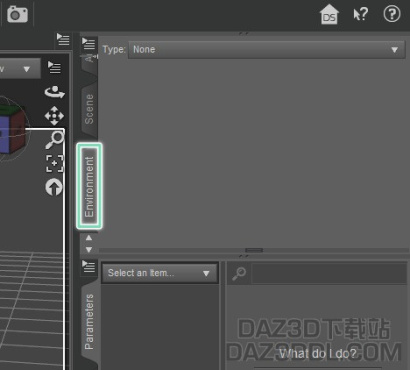This screenshot has height=370, width=410.
Task: Open the viewport camera selection dropdown arrow
Action: [26, 69]
